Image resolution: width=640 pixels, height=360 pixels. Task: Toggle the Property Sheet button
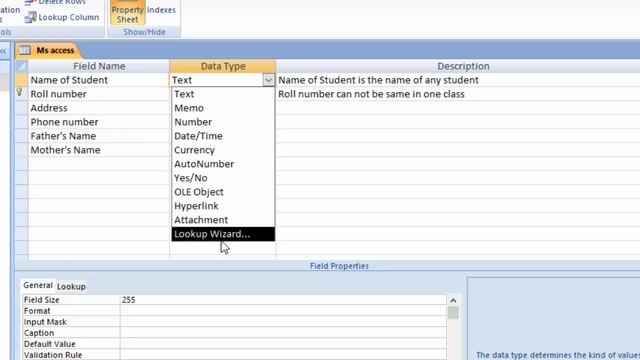tap(127, 13)
